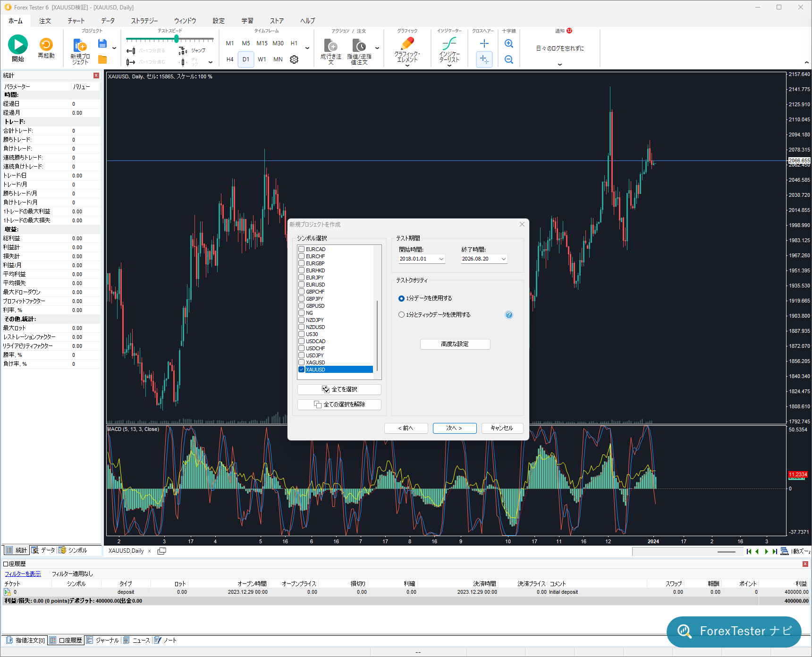Screen dimensions: 812x657
Task: Check the EURCAD symbol checkbox
Action: pos(301,249)
